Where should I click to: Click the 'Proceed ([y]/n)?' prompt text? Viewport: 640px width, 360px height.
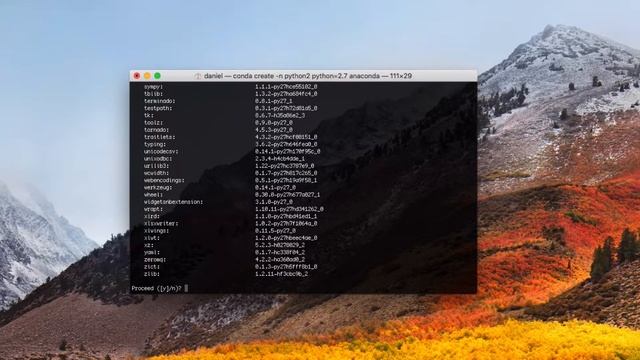tap(156, 288)
